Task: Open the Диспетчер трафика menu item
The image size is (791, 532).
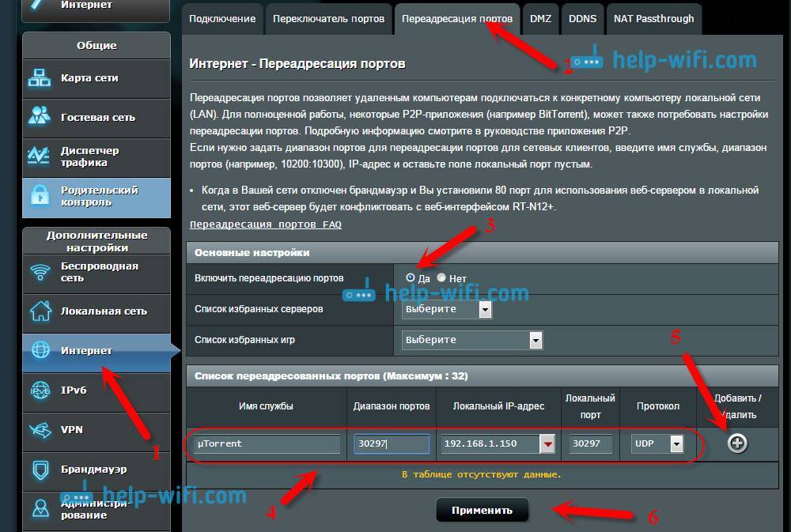Action: pos(97,157)
